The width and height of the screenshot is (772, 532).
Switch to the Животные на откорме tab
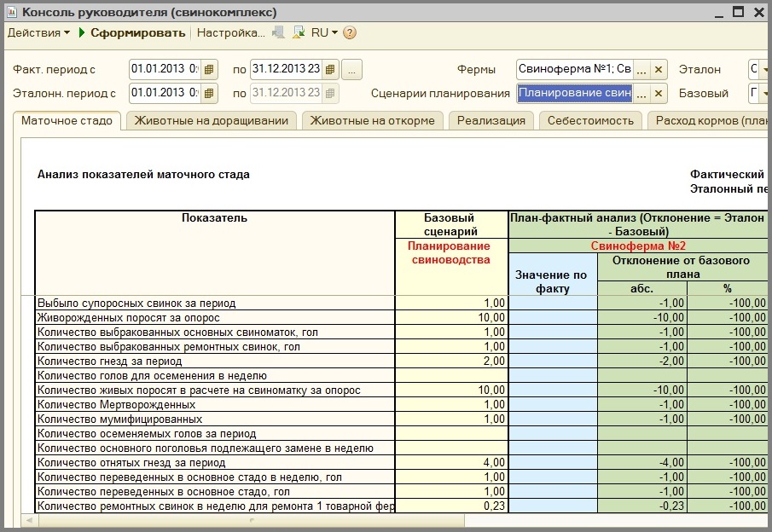click(x=372, y=120)
